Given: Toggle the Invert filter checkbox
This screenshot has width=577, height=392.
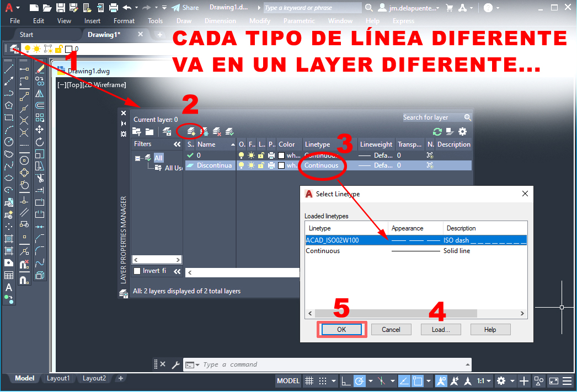Looking at the screenshot, I should (x=138, y=271).
